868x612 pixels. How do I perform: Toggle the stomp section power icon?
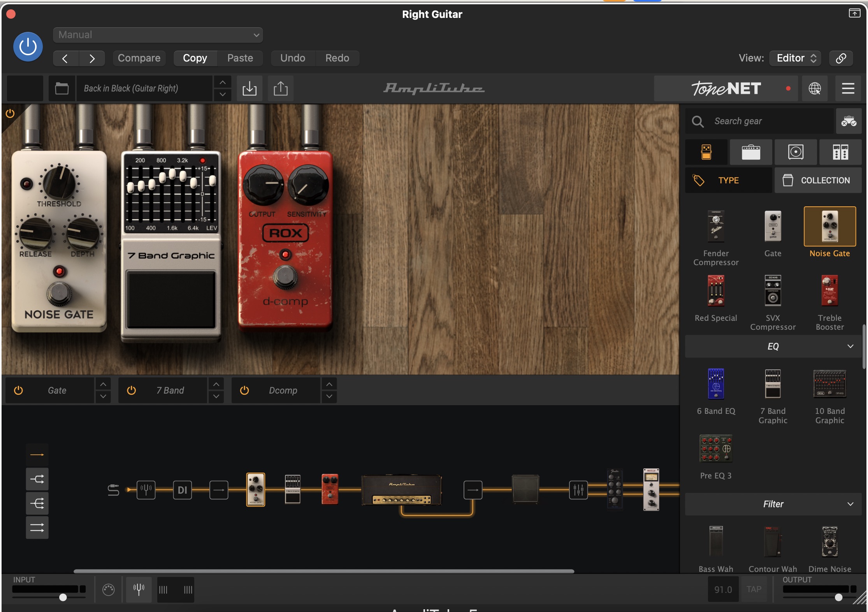(x=10, y=114)
